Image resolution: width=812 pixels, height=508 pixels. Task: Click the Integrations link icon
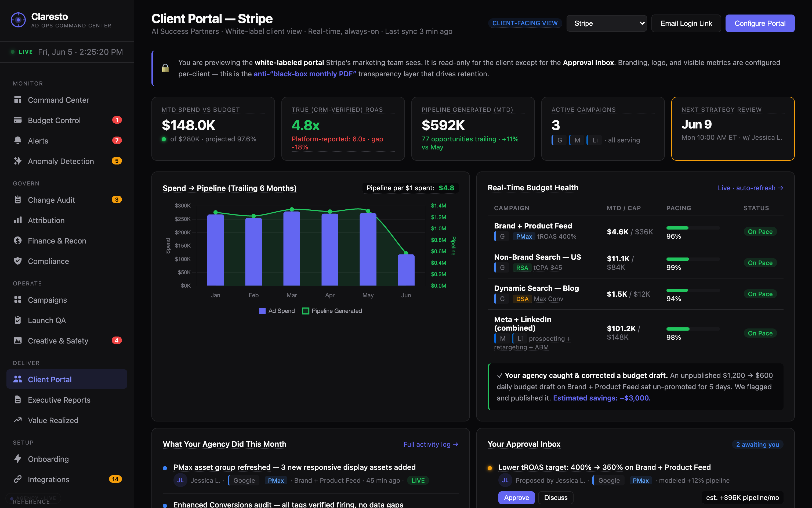pyautogui.click(x=18, y=480)
